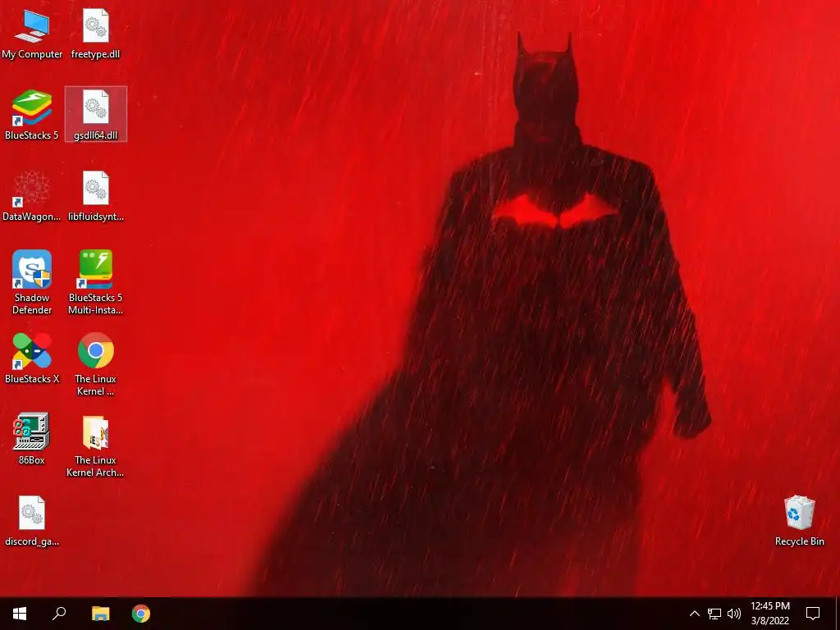The image size is (840, 630).
Task: Select BlueStacks 5 Multi-Instance Manager shortcut
Action: [96, 282]
